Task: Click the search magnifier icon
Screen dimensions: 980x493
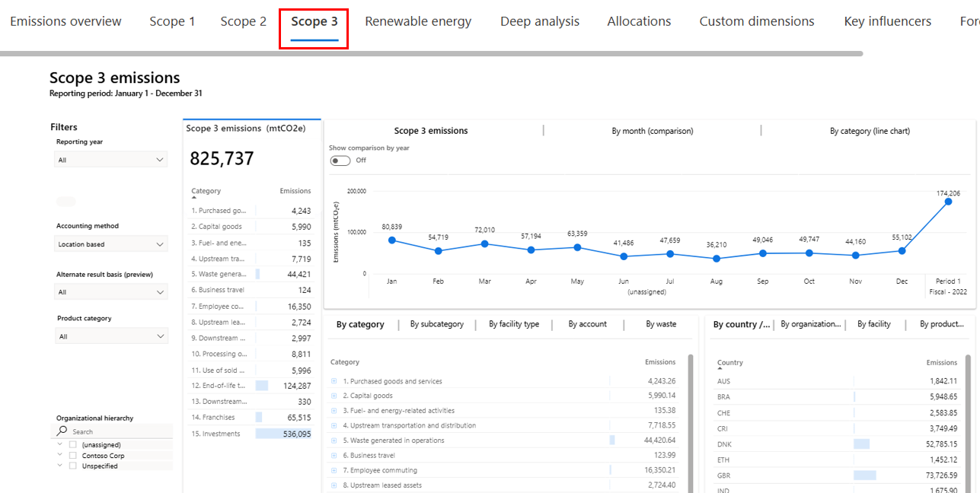Action: [63, 431]
